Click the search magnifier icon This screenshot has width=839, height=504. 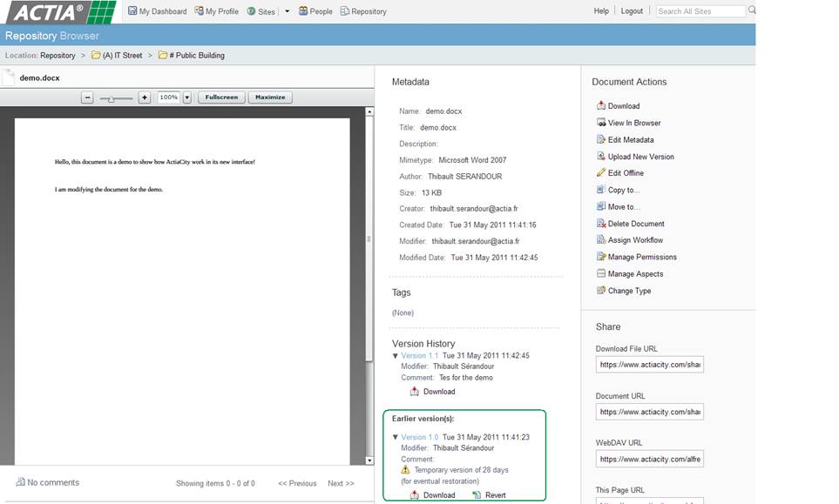(752, 10)
